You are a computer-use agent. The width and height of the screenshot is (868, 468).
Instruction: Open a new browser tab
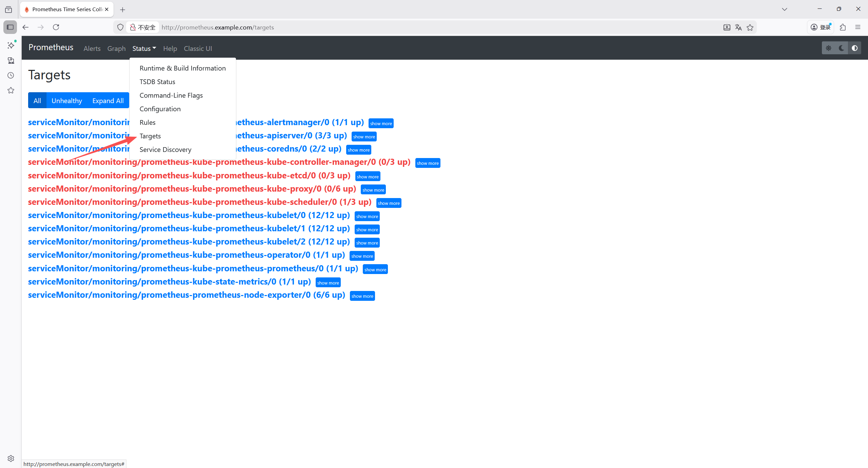point(122,9)
